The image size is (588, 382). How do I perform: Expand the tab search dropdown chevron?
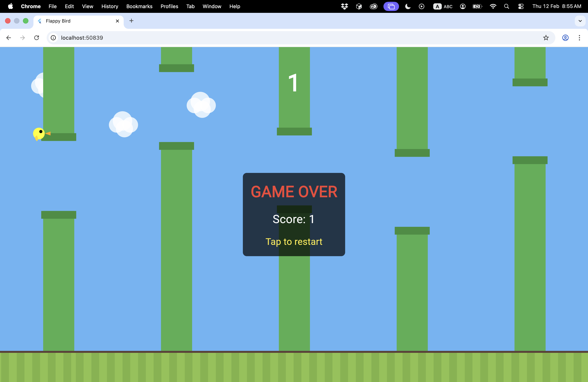coord(580,21)
